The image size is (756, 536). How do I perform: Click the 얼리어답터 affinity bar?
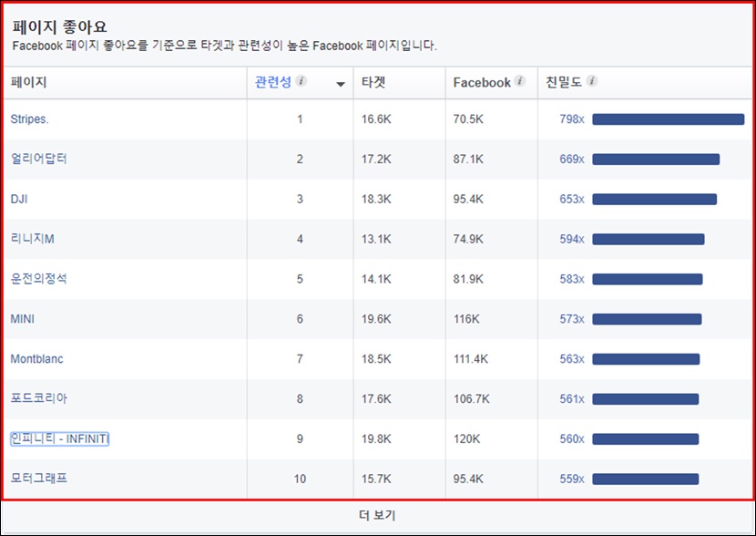point(656,160)
